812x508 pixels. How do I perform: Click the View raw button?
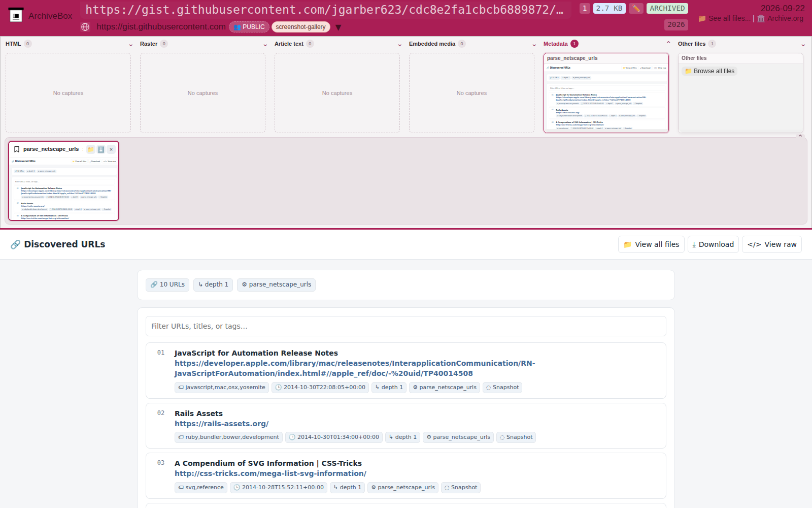click(772, 244)
